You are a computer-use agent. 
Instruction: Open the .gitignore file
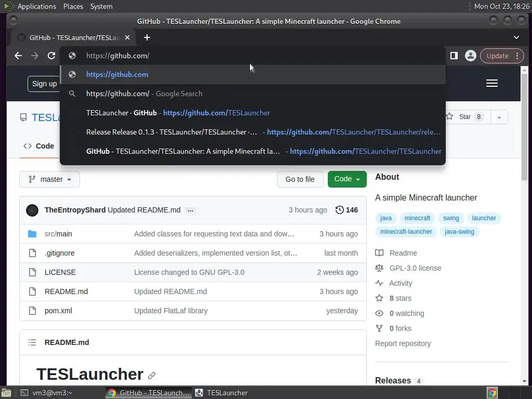click(59, 253)
